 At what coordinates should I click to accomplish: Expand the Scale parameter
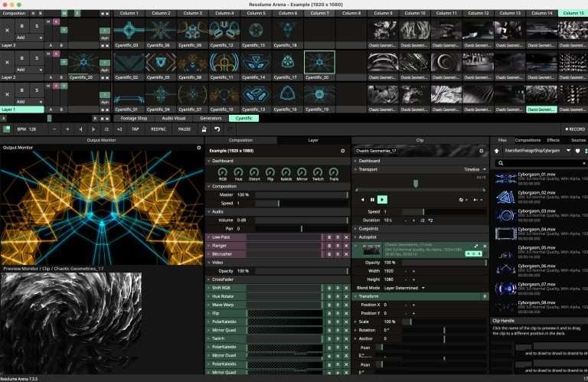(355, 322)
